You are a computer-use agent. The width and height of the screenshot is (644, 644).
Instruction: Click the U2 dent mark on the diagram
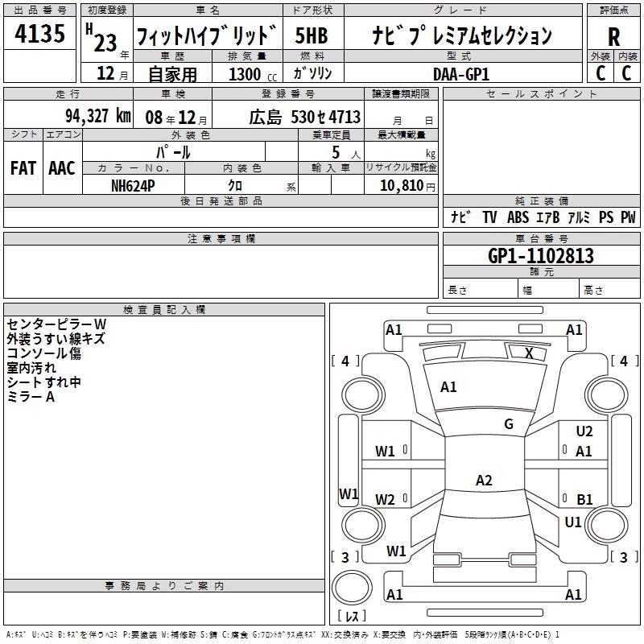point(584,432)
